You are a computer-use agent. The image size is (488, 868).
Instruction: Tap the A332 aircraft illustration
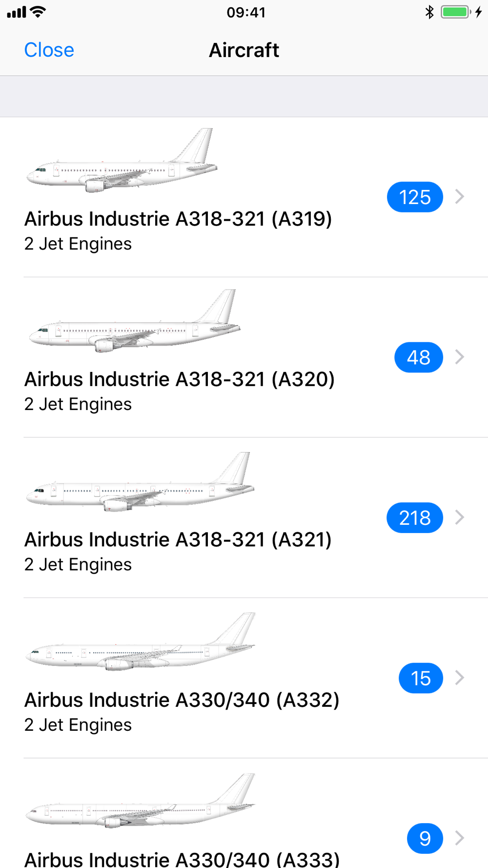(x=140, y=641)
